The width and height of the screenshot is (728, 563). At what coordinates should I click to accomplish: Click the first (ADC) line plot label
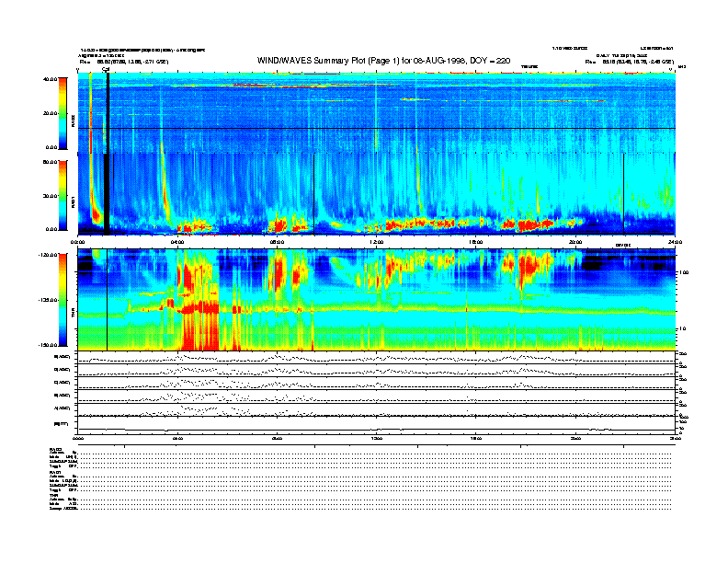pos(63,357)
